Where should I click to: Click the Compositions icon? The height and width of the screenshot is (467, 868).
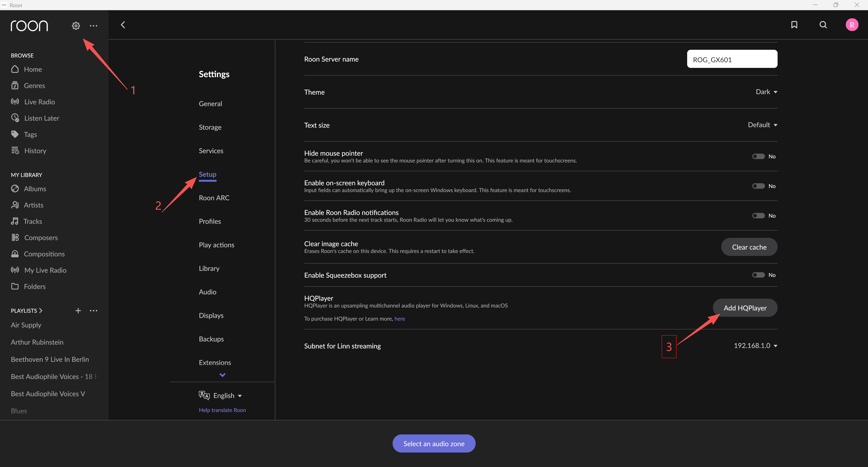(x=15, y=254)
